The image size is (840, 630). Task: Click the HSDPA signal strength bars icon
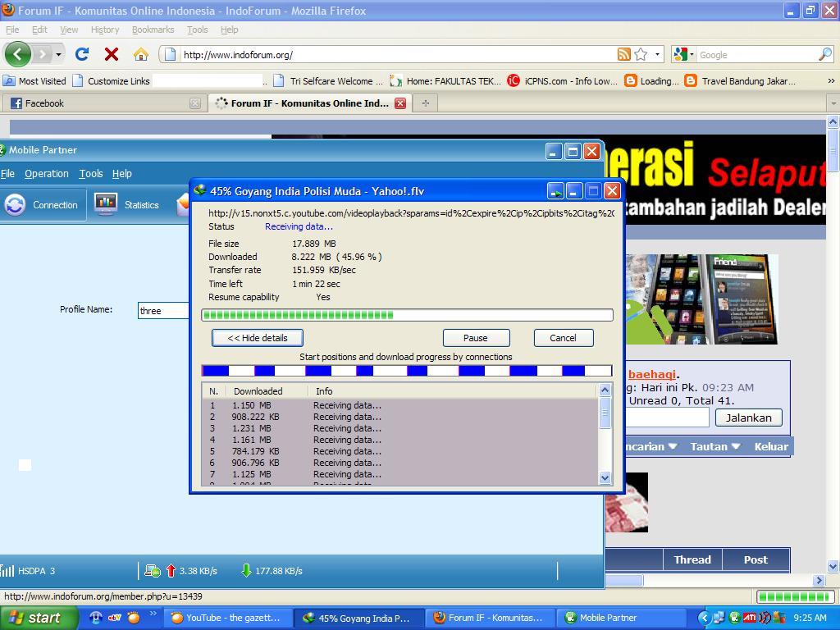tap(7, 571)
